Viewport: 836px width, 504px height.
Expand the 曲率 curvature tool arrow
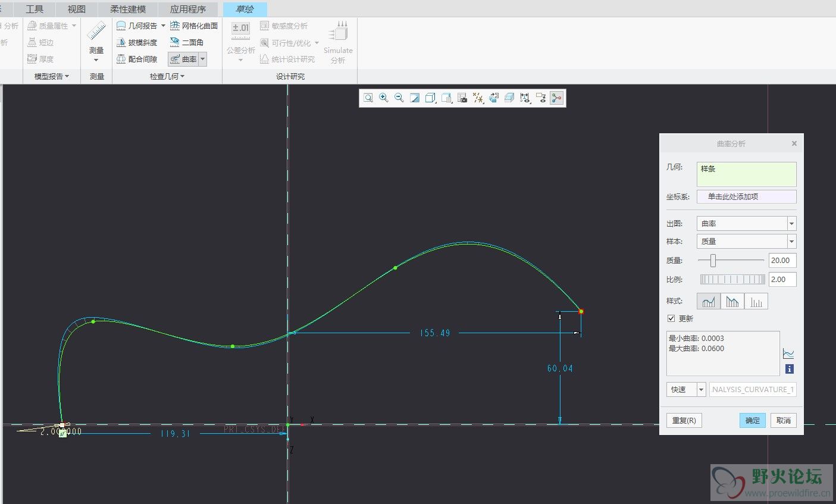(202, 59)
